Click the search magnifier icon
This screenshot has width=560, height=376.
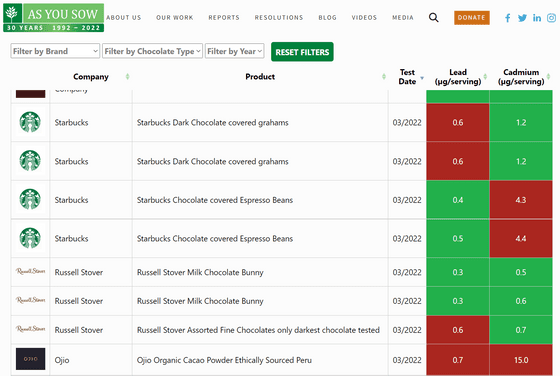pyautogui.click(x=433, y=17)
